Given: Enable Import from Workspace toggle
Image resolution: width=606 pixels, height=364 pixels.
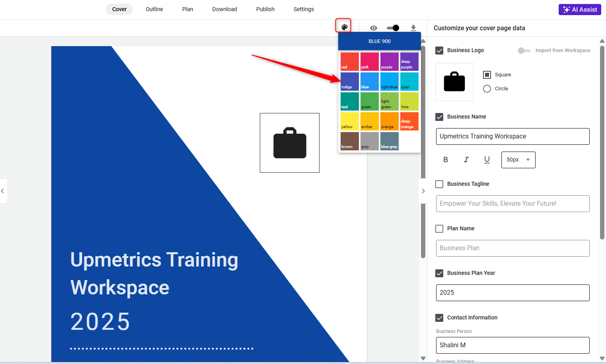Looking at the screenshot, I should coord(524,51).
